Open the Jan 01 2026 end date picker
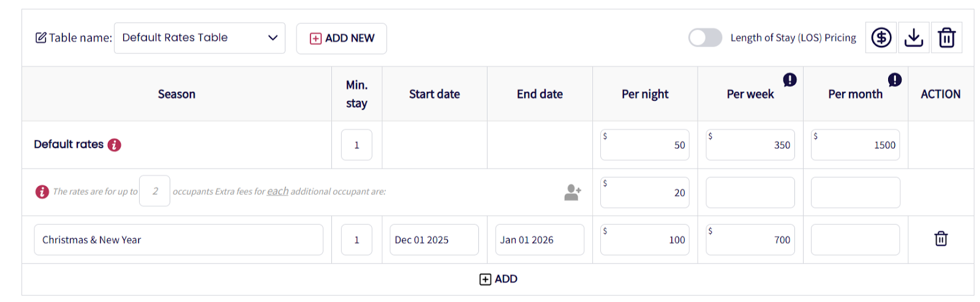Viewport: 980px width, 302px height. point(539,240)
